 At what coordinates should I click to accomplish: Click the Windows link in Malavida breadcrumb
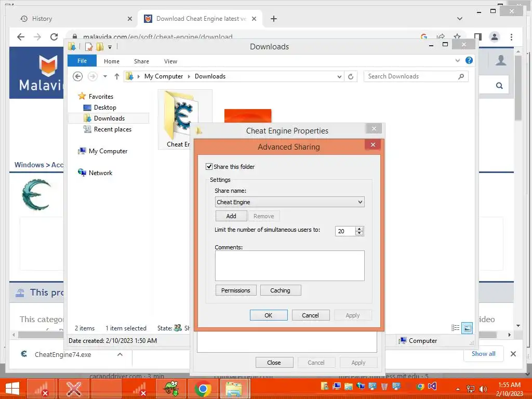29,165
